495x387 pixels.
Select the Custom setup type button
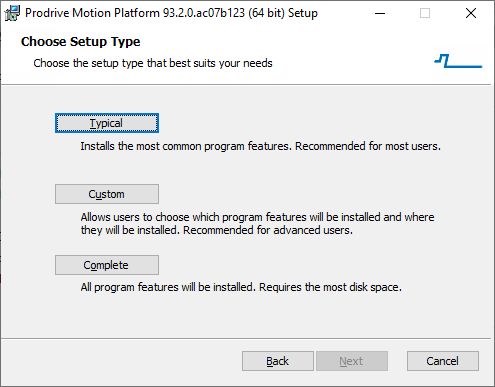107,194
